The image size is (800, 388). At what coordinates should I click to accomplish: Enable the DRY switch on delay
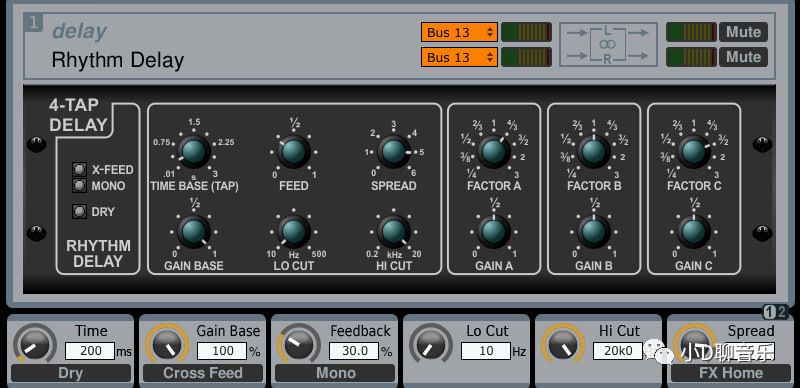point(79,211)
